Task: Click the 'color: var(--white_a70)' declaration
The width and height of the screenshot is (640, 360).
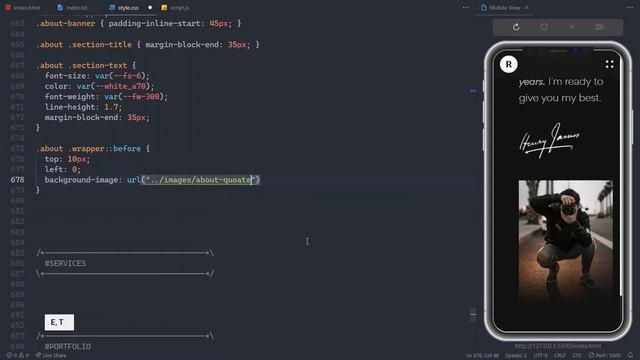Action: click(100, 86)
